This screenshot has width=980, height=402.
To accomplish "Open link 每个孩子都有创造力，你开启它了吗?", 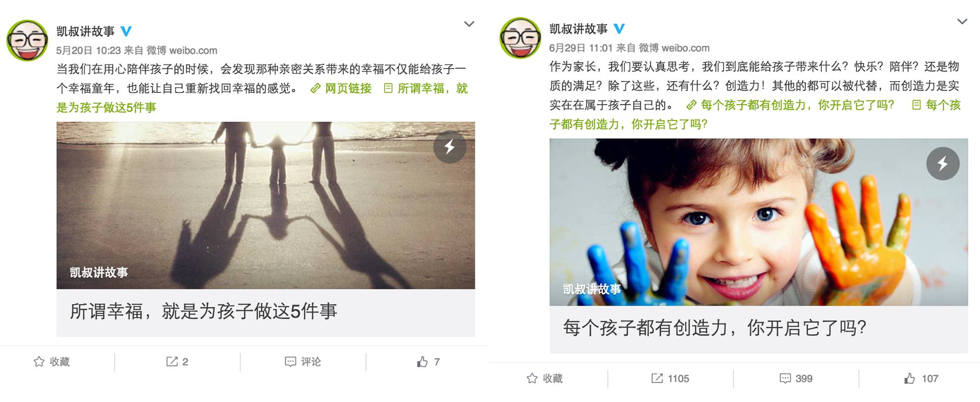I will pyautogui.click(x=790, y=105).
